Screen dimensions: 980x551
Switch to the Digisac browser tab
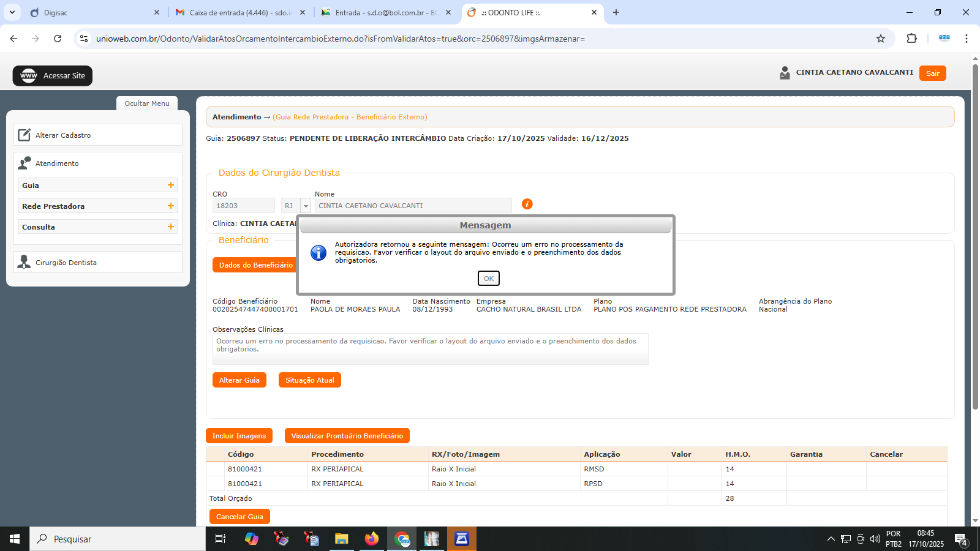(95, 12)
